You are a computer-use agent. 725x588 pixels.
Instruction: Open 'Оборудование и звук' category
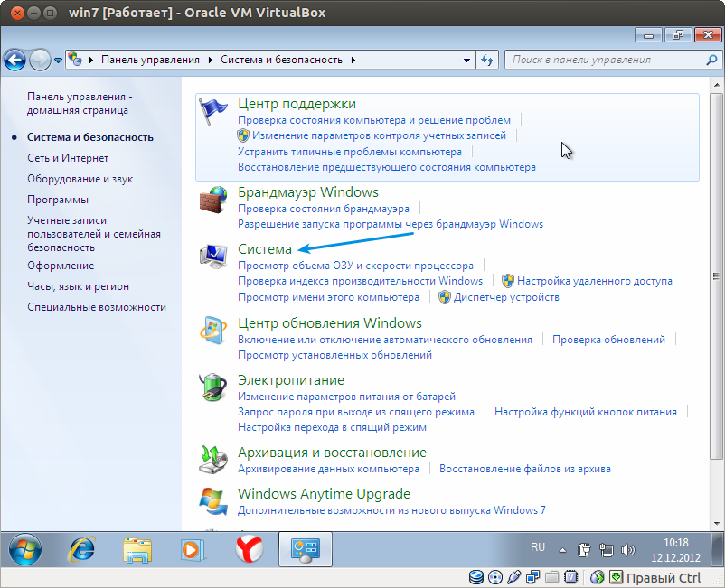pyautogui.click(x=80, y=179)
